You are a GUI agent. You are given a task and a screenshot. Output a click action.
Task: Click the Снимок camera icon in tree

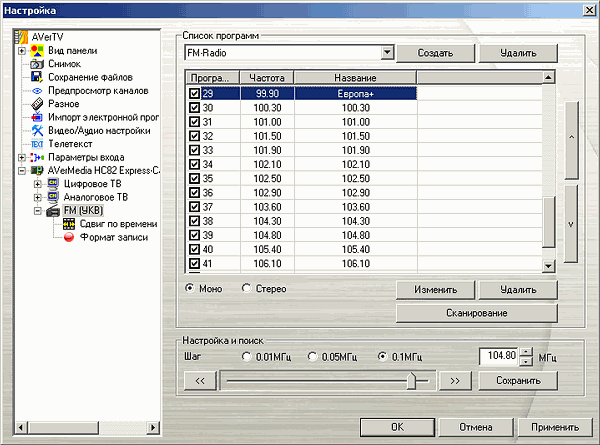(x=38, y=64)
